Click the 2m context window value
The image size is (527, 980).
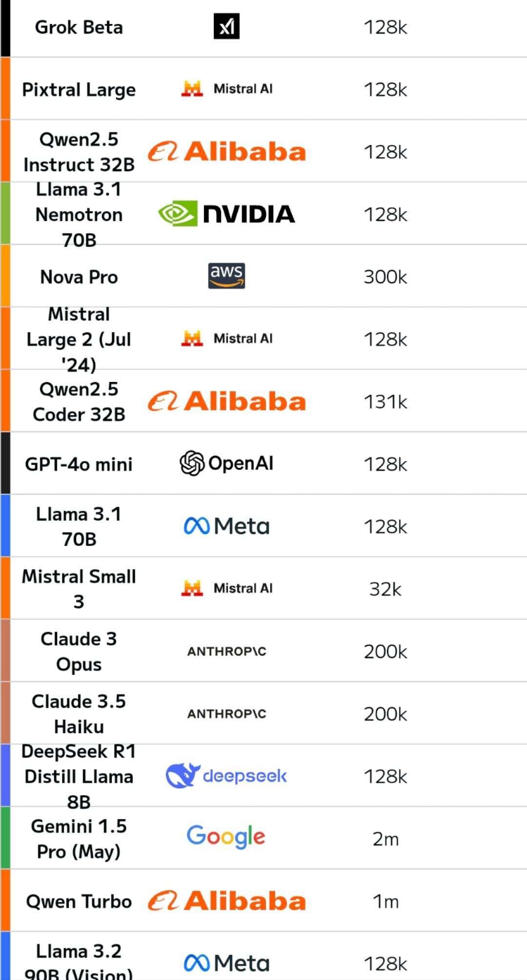click(385, 839)
